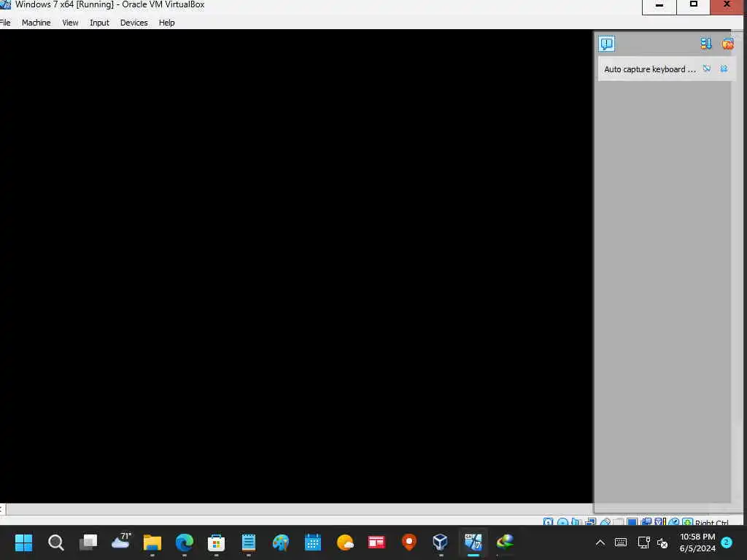Open the Paint palette taskbar icon
The image size is (747, 560).
(x=281, y=542)
